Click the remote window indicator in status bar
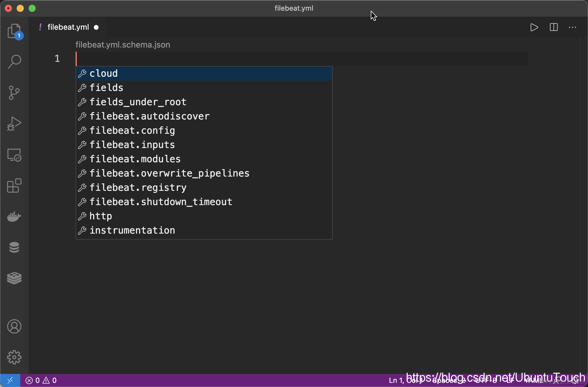 pyautogui.click(x=10, y=380)
